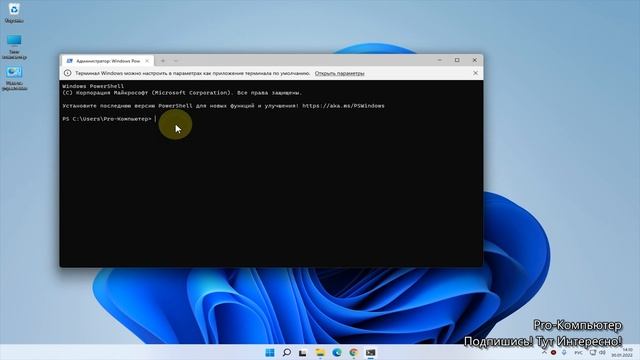
Task: Select the Администратор: Windows PowerShell tab
Action: (x=108, y=61)
